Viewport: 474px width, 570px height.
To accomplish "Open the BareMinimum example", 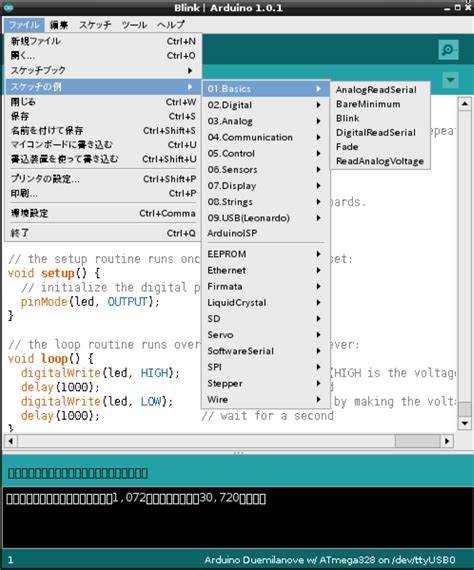I will 380,104.
